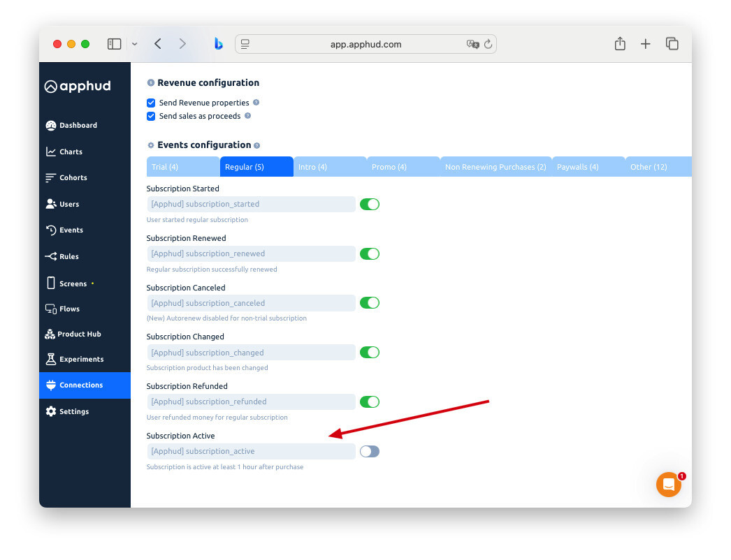Viewport: 731px width, 560px height.
Task: Open the Flows section
Action: [71, 309]
